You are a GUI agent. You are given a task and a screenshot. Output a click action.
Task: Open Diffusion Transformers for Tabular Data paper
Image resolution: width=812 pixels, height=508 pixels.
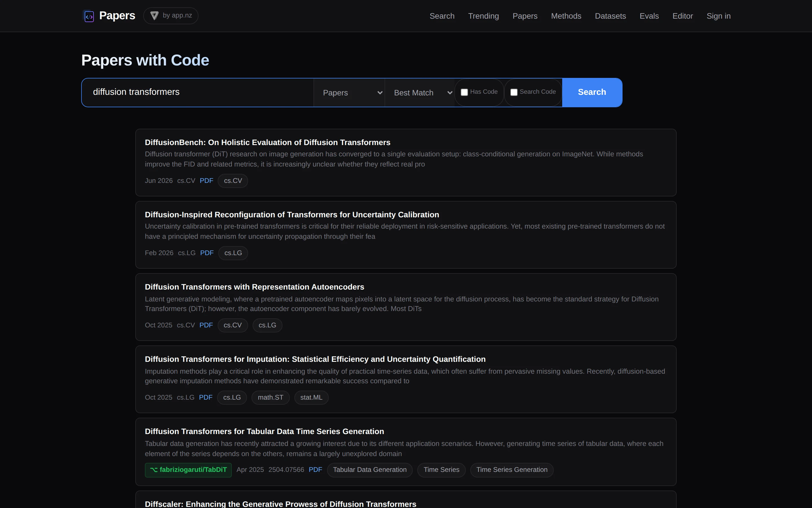pyautogui.click(x=264, y=432)
